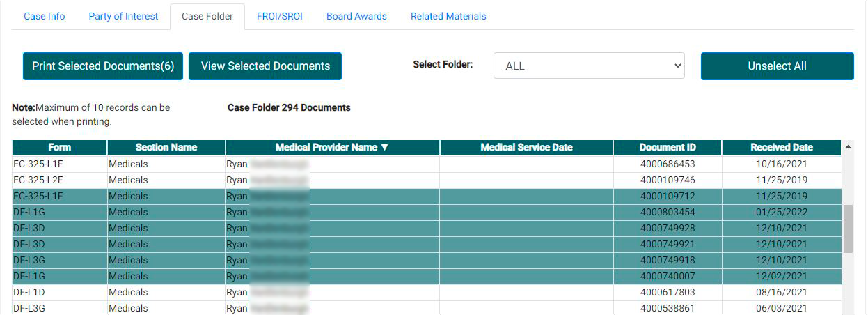Deselect the row with Document ID 4000740007
Image resolution: width=868 pixels, height=315 pixels.
click(667, 277)
